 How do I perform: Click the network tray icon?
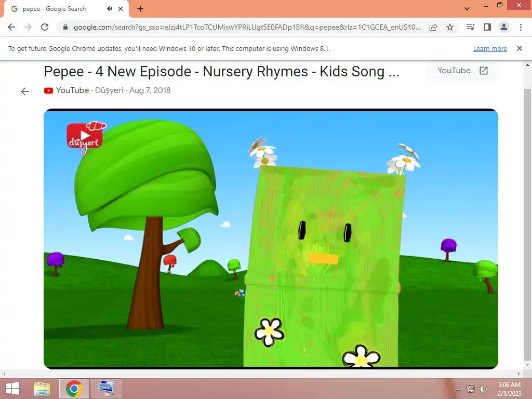coord(471,389)
